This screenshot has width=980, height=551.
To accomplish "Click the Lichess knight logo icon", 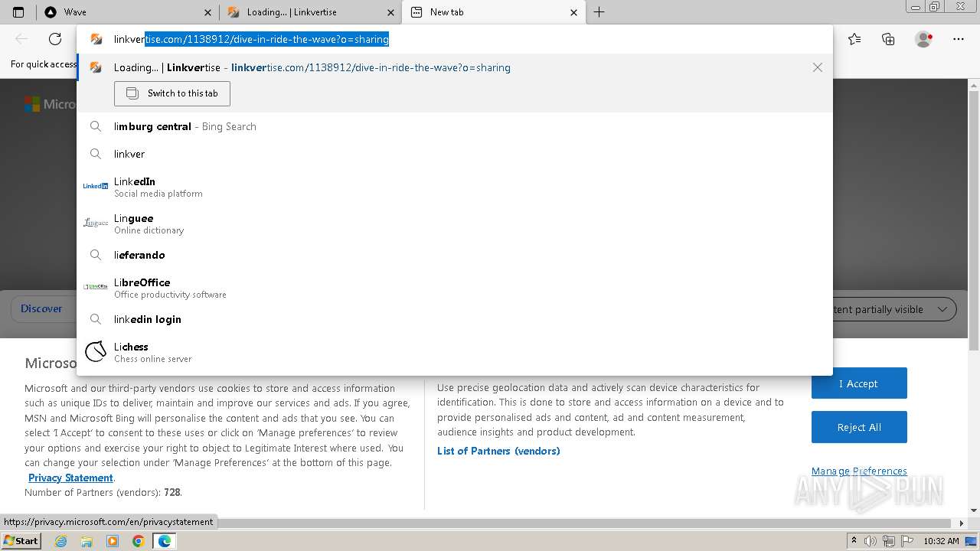I will [96, 351].
